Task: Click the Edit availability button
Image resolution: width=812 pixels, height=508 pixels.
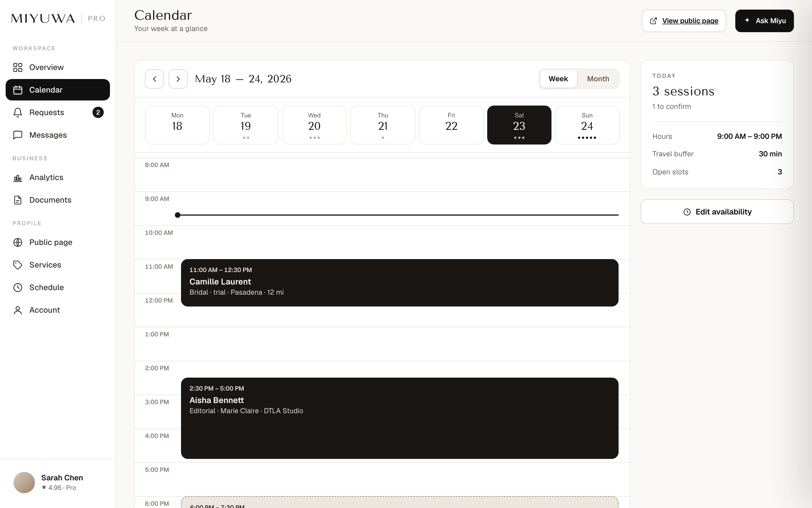Action: (717, 212)
